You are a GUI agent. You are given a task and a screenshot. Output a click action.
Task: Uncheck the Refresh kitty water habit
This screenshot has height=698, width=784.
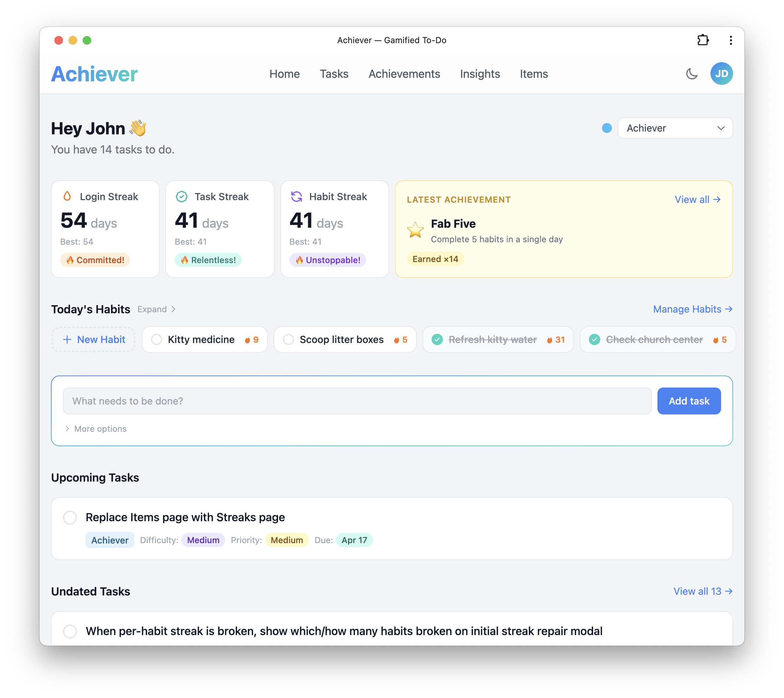[437, 339]
